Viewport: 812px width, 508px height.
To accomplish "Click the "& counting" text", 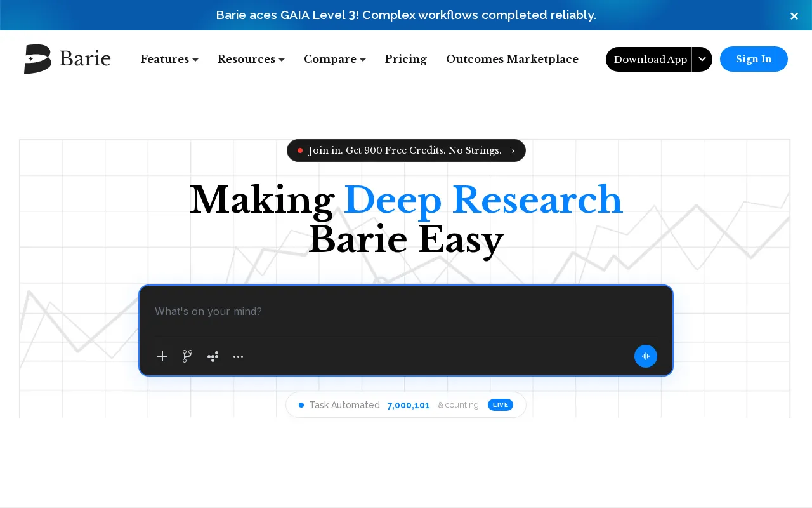I will (458, 405).
